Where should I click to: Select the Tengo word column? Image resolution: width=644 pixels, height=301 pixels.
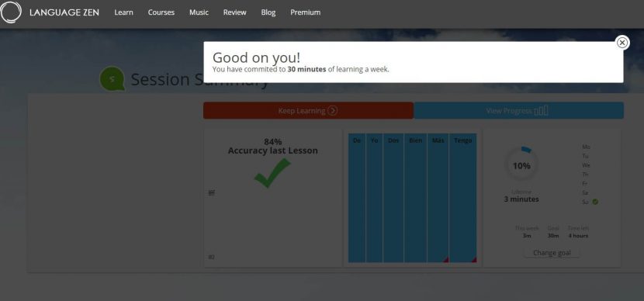coord(463,198)
